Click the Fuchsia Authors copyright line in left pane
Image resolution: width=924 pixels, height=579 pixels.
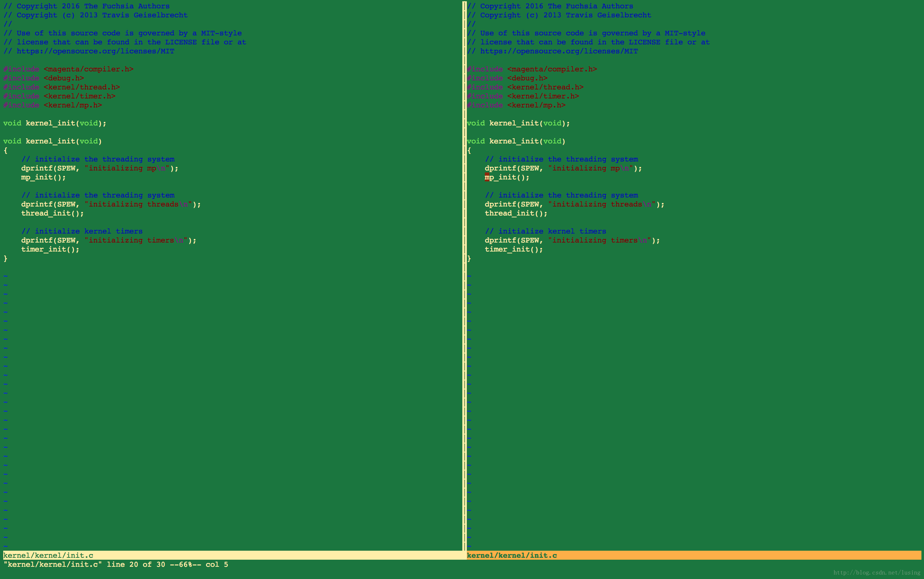[x=86, y=6]
